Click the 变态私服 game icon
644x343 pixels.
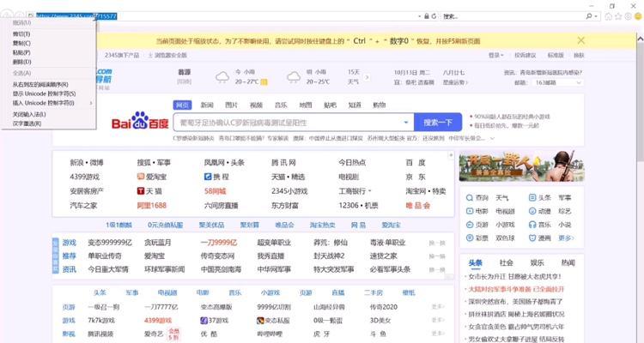pos(260,321)
